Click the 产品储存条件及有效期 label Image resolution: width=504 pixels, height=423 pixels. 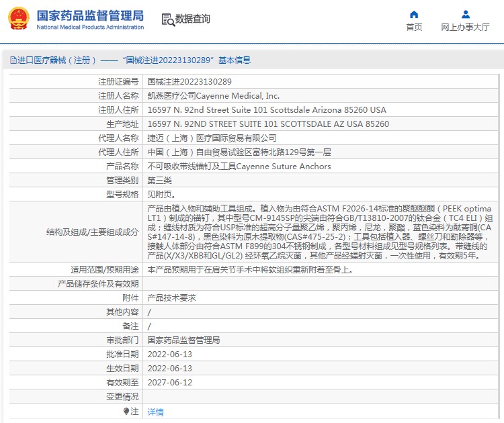click(x=98, y=284)
